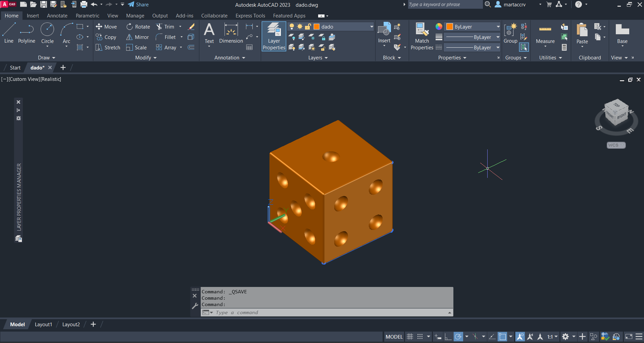Expand the Annotation panel
This screenshot has height=343, width=644.
[230, 58]
